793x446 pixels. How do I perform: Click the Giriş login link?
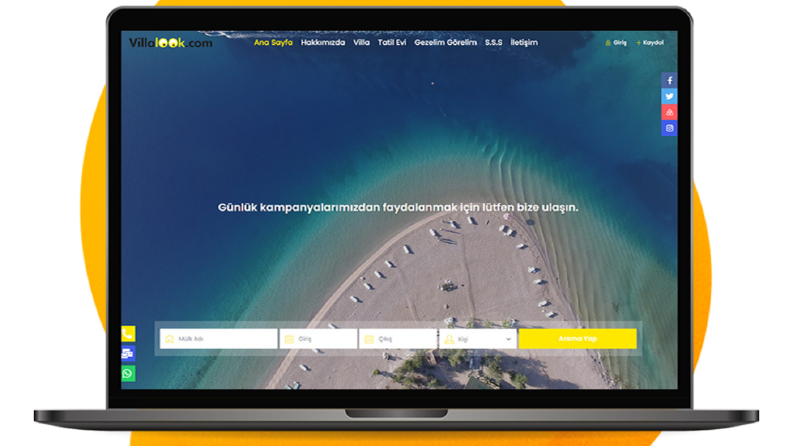click(616, 42)
